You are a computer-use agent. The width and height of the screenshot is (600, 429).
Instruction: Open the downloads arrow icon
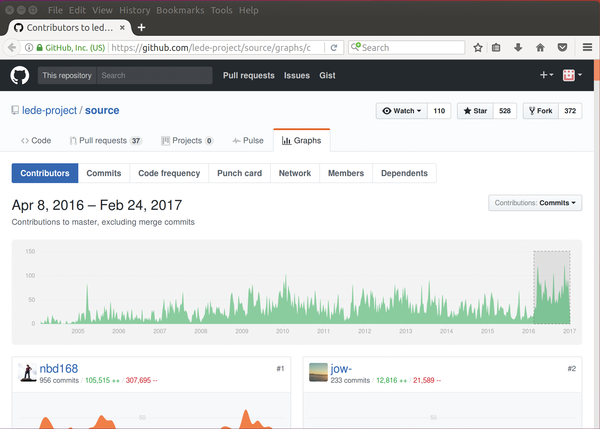(x=518, y=48)
